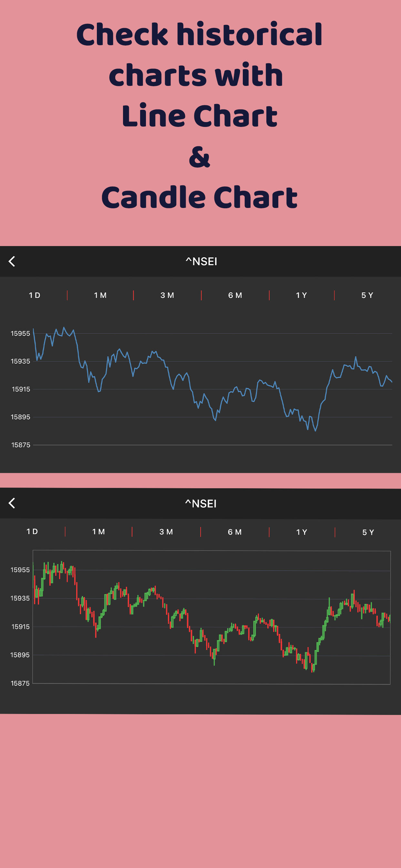401x868 pixels.
Task: Switch candle chart to 1 M range
Action: pos(99,532)
